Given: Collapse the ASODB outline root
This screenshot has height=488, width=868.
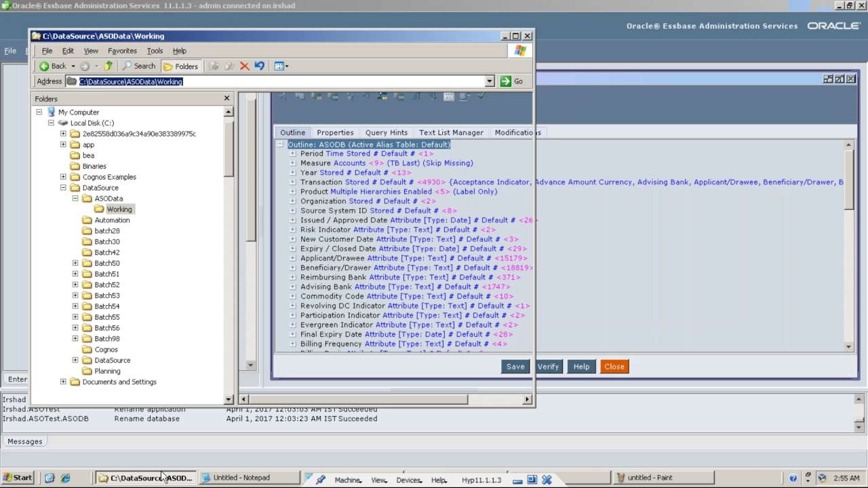Looking at the screenshot, I should coord(280,144).
